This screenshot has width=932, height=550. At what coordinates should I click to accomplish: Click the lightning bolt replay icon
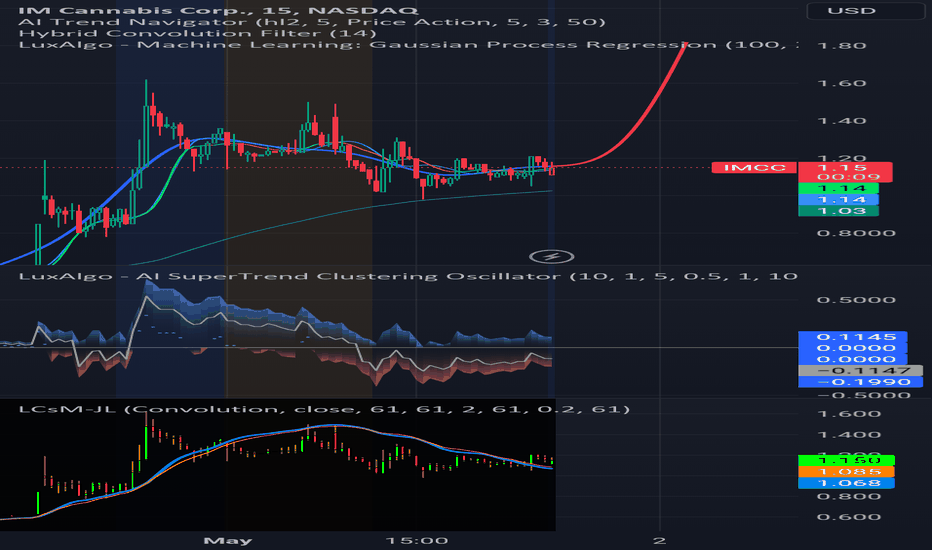tap(552, 257)
